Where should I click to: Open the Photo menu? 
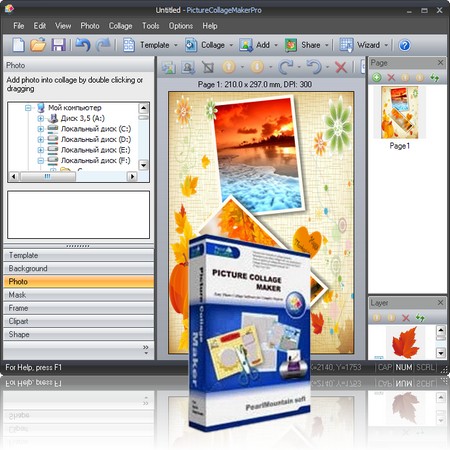pyautogui.click(x=90, y=26)
